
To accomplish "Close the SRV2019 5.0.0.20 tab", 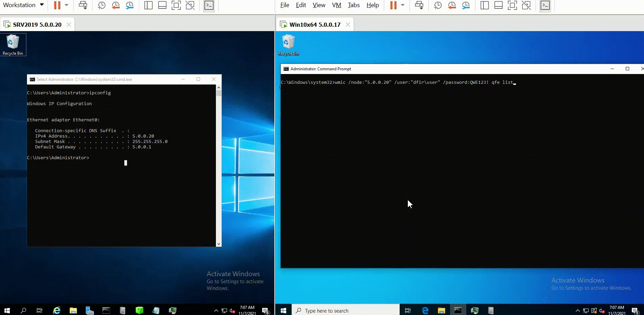I will point(69,25).
